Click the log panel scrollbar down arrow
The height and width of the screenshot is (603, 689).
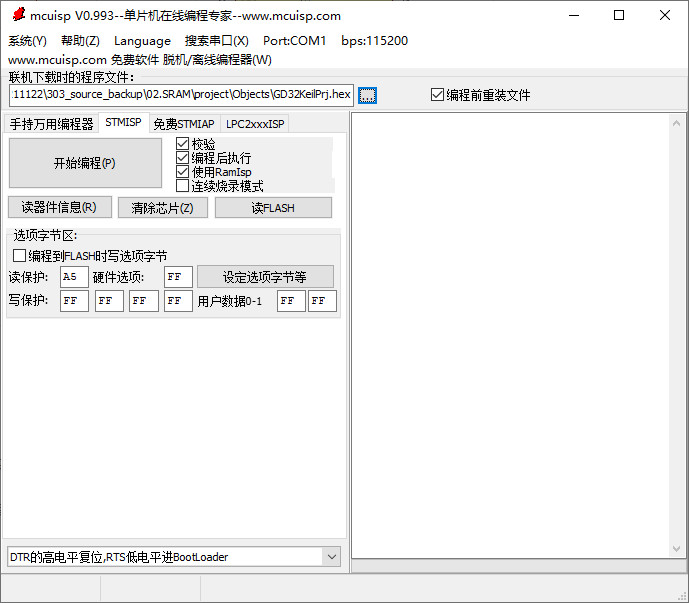676,549
